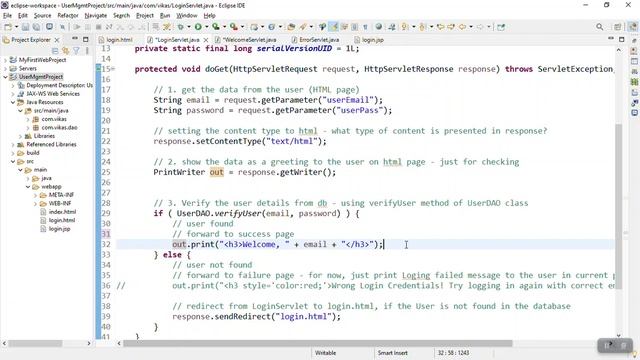Open the Project menu
The image size is (640, 360).
point(145,16)
